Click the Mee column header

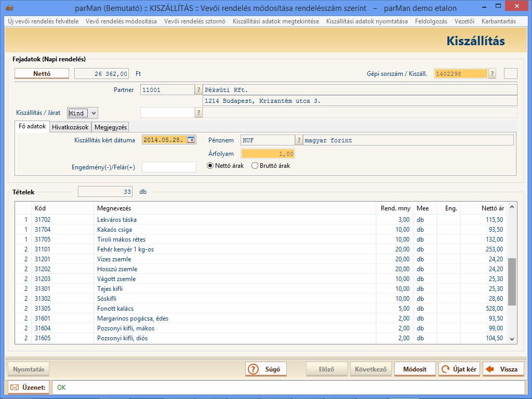pos(425,208)
